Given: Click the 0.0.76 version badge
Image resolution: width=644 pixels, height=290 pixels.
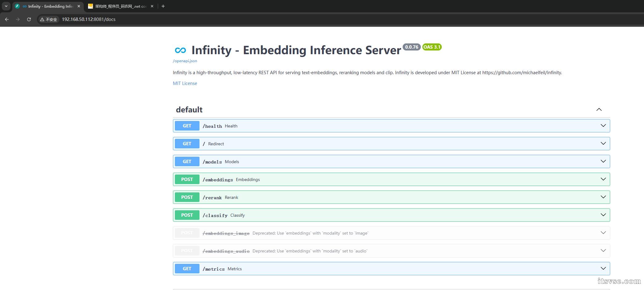Looking at the screenshot, I should point(412,47).
